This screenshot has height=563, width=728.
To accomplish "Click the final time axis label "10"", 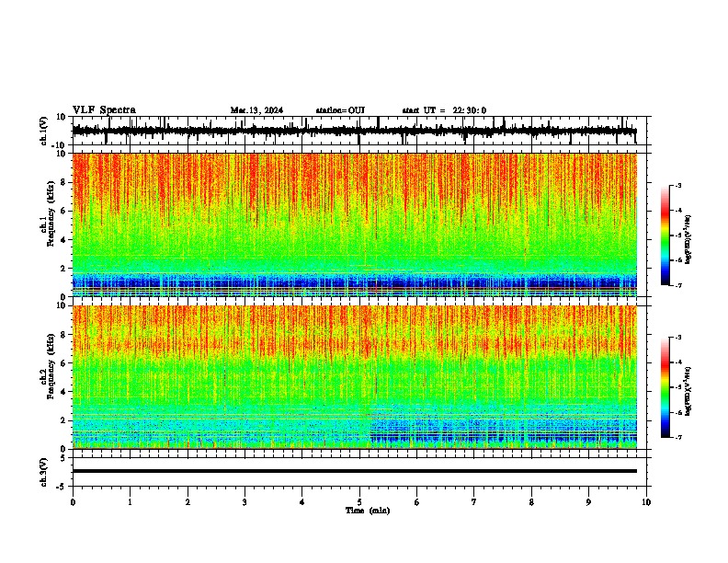I will pos(646,502).
